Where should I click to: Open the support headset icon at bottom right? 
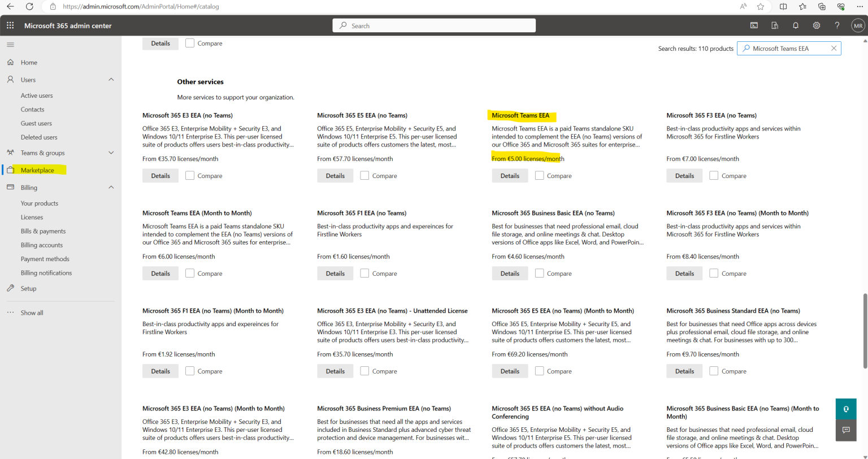coord(845,408)
